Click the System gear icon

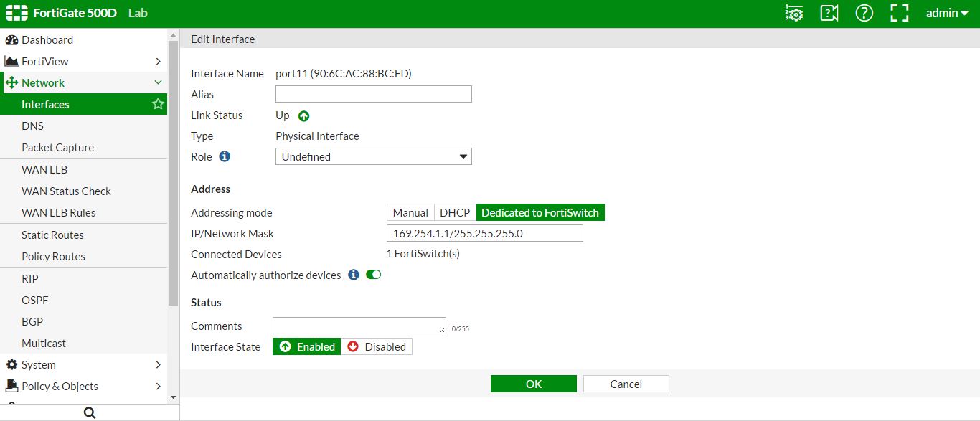tap(11, 364)
